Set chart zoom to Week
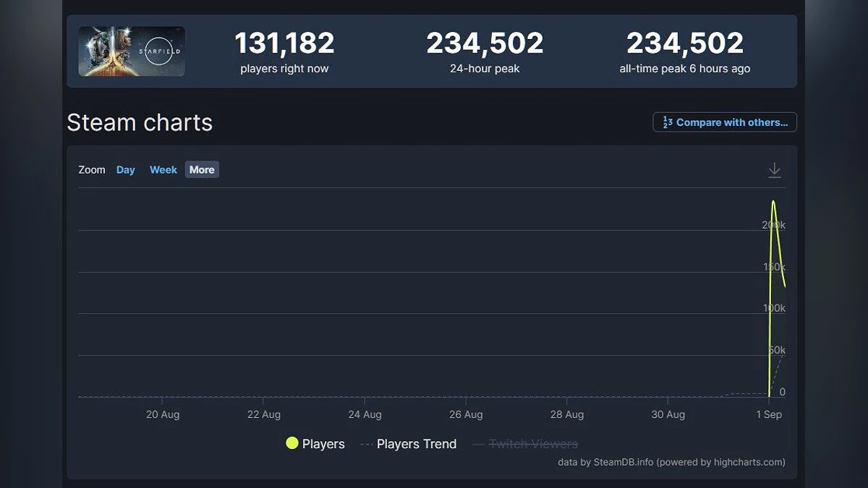 [163, 170]
